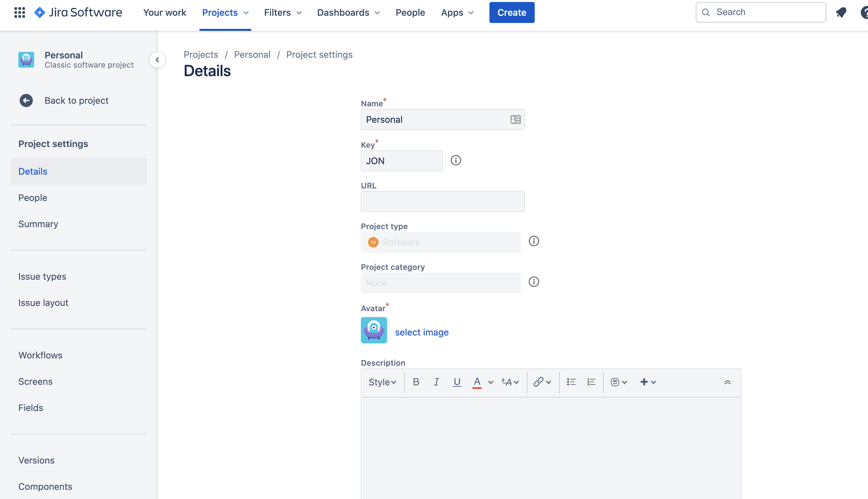Open the notifications bell icon
Viewport: 868px width, 499px height.
[841, 12]
